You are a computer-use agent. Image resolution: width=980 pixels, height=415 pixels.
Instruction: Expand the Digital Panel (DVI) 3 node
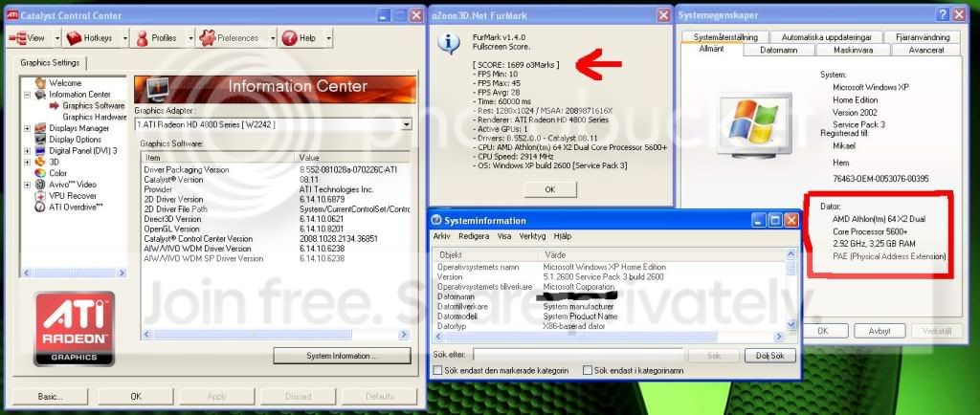[27, 150]
